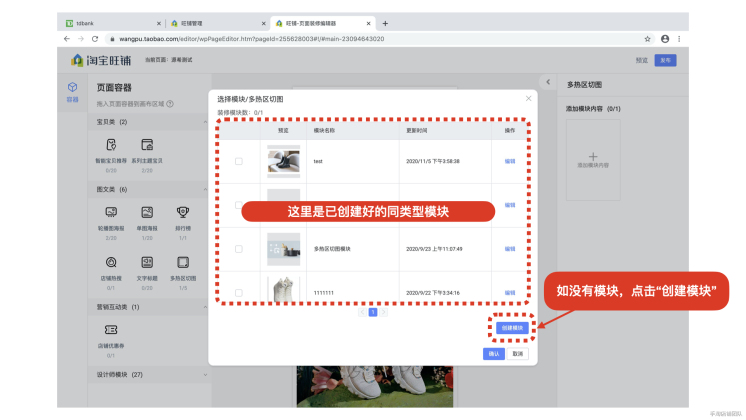The width and height of the screenshot is (746, 420).
Task: Pick the 店铺优惠券 coupon icon
Action: coord(111,330)
